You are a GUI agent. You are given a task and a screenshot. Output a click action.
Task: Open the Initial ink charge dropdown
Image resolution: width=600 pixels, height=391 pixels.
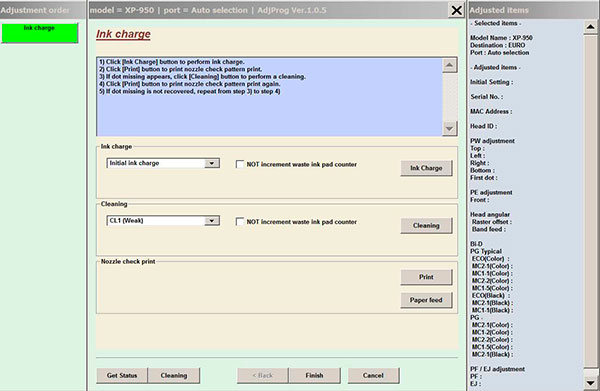(211, 163)
